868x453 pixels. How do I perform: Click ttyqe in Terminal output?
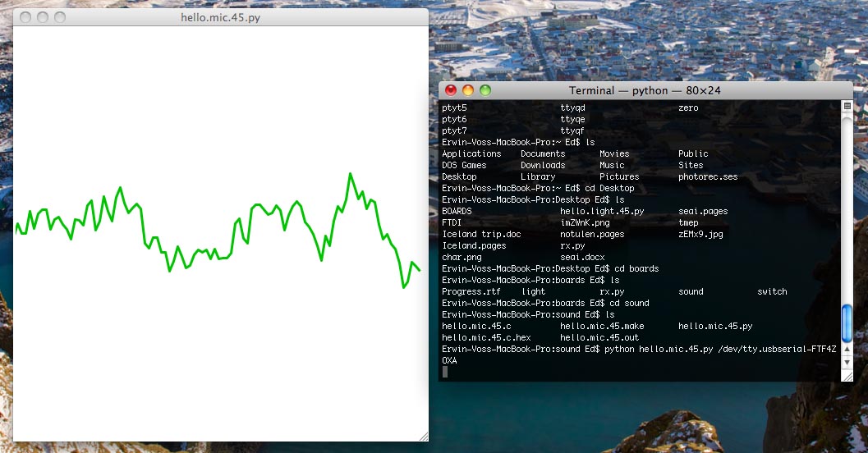[x=572, y=120]
